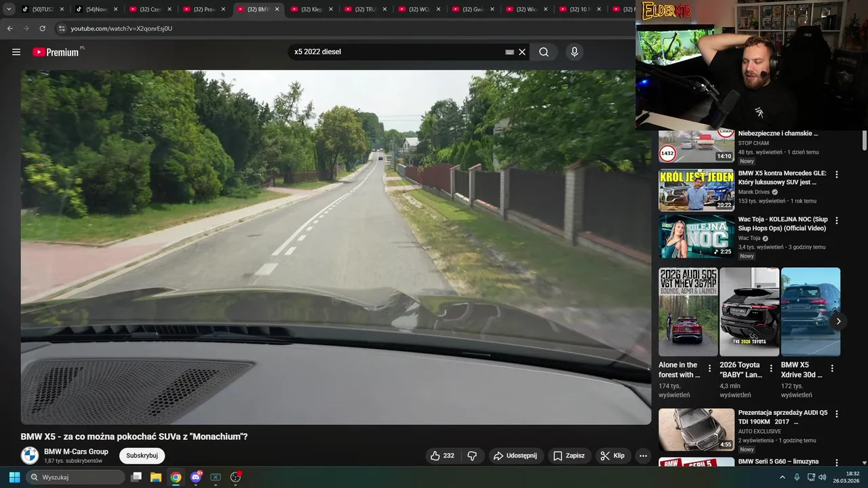Go back in the browser
This screenshot has width=868, height=488.
[x=9, y=28]
